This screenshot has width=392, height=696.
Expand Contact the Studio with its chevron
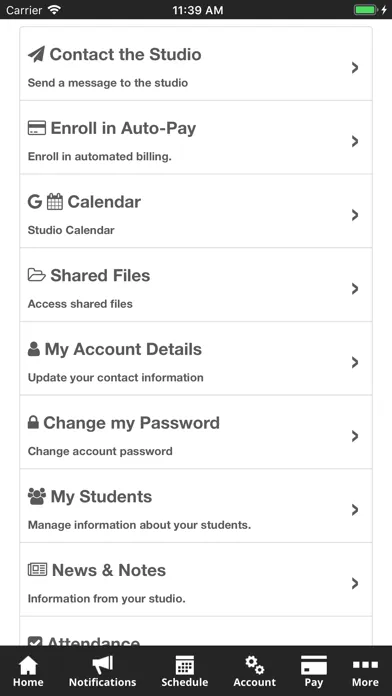[355, 67]
